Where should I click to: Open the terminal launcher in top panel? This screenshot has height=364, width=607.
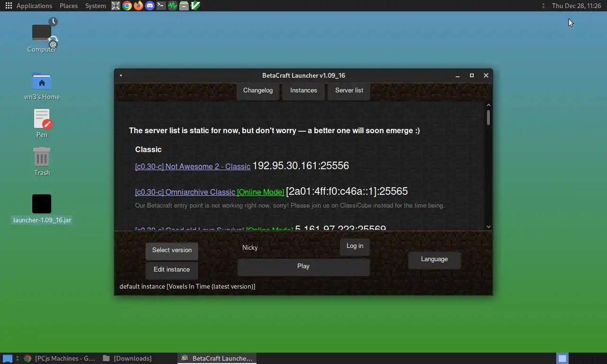pos(161,6)
